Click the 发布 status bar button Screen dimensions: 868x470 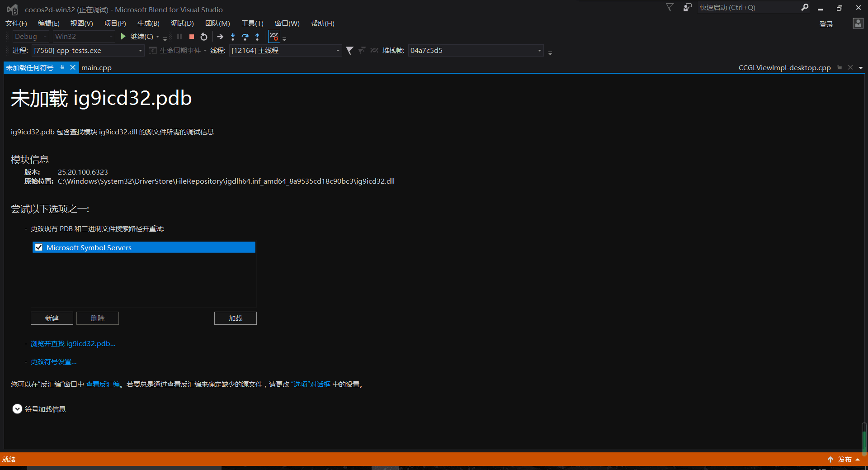844,459
